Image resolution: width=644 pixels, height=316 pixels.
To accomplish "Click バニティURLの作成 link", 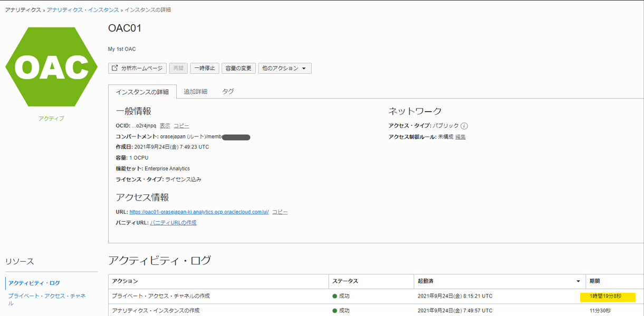I will (174, 222).
